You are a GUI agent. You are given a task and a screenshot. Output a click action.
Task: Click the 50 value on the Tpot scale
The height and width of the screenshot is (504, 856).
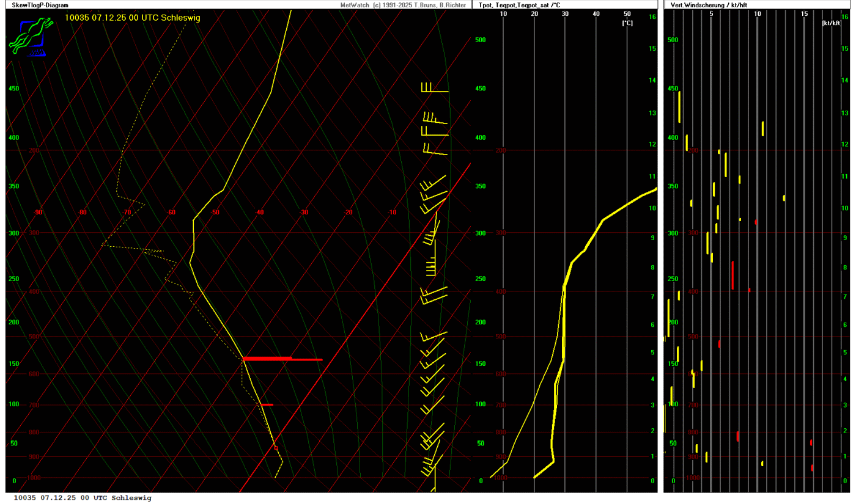point(627,14)
